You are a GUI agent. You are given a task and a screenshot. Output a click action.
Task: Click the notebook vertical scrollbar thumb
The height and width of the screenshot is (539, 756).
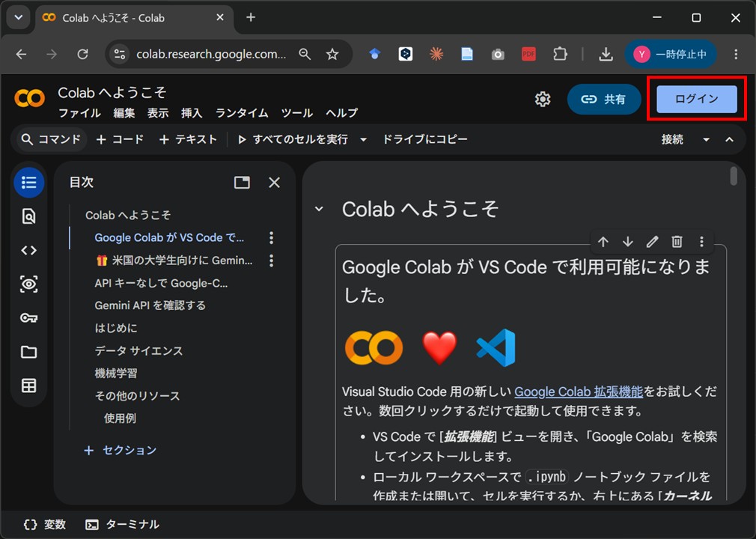tap(734, 176)
